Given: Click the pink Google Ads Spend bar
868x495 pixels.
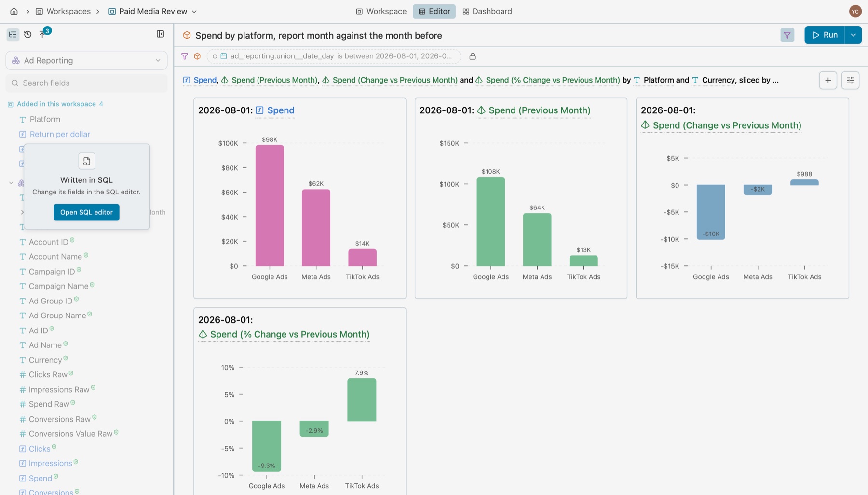Looking at the screenshot, I should (x=270, y=206).
